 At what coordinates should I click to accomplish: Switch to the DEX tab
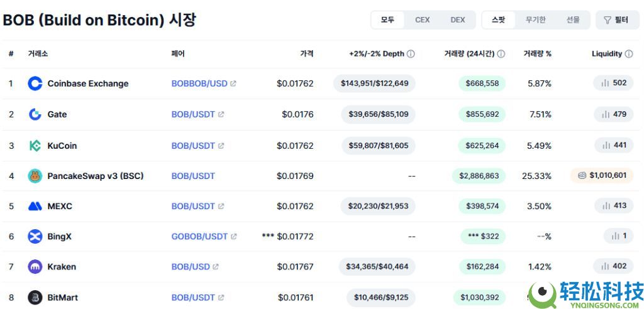point(458,19)
